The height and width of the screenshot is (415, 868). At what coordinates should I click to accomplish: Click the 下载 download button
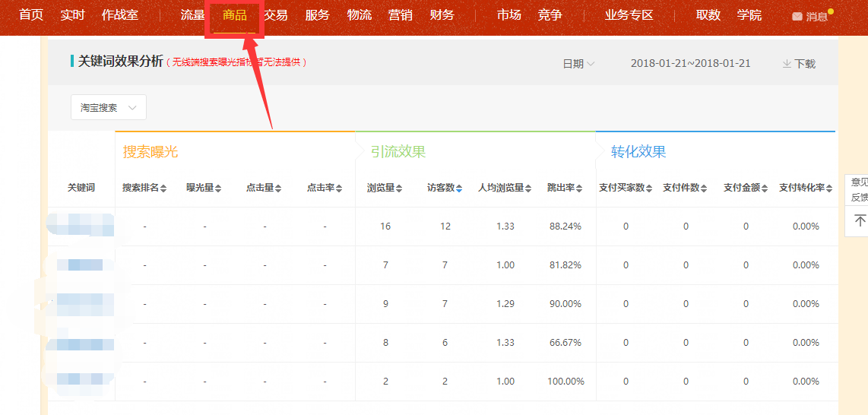(x=799, y=64)
